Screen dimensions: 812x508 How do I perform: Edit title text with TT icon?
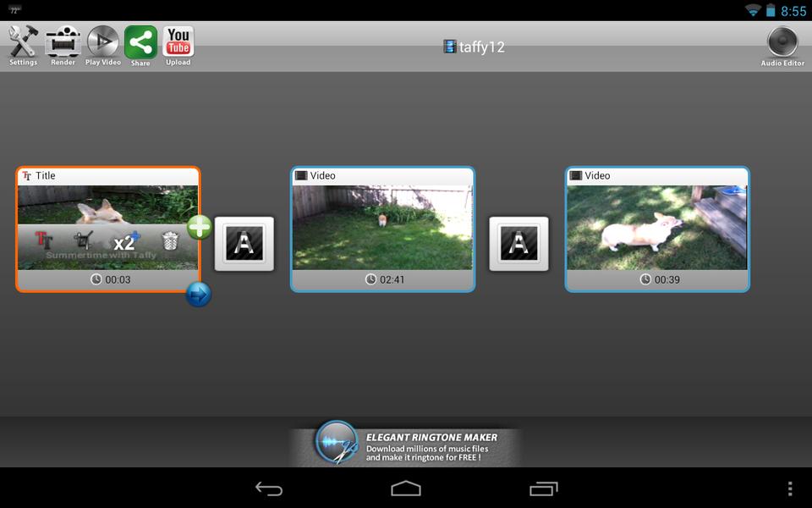tap(44, 240)
